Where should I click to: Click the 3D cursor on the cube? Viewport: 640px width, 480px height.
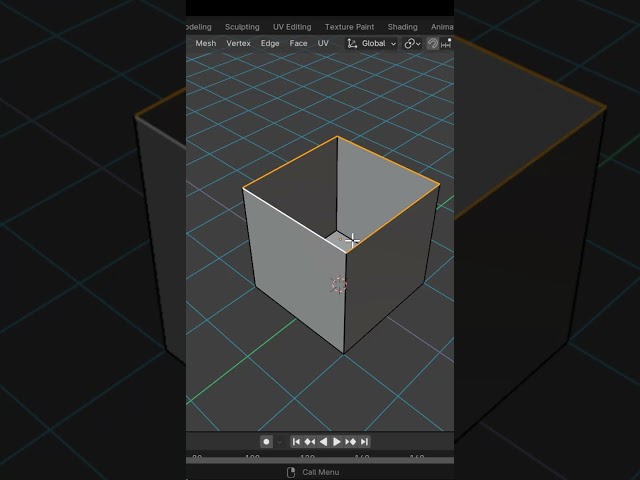pyautogui.click(x=338, y=285)
